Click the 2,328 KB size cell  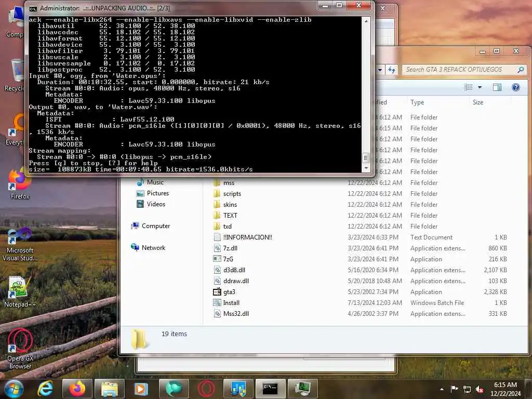(495, 292)
